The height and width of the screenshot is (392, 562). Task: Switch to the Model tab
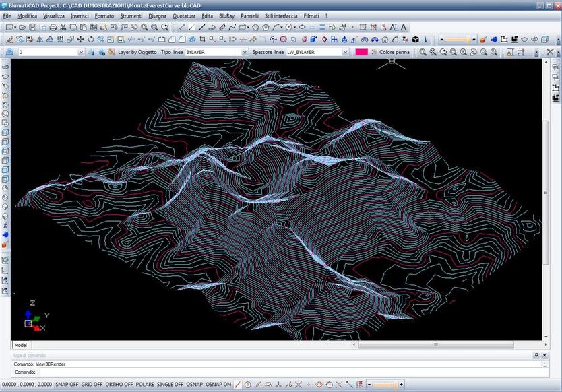20,344
